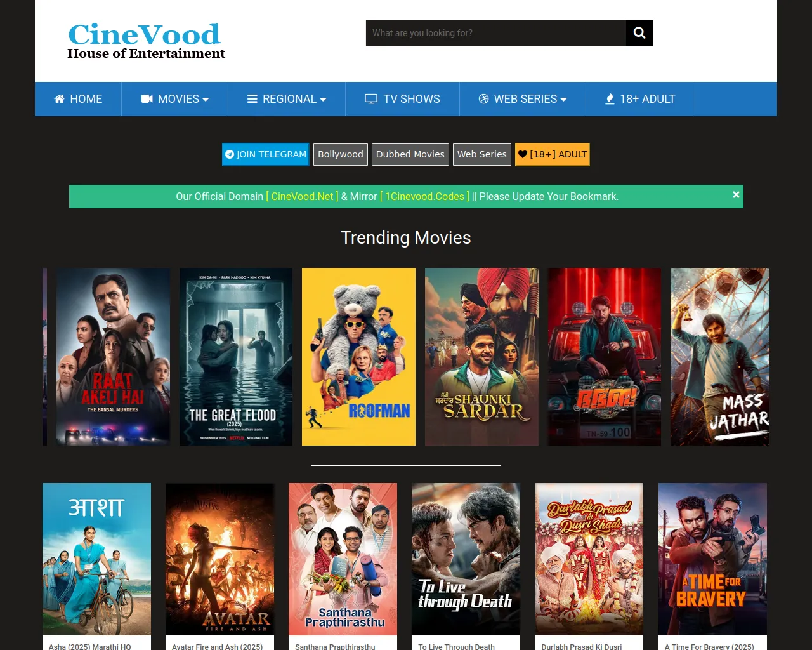Open the Durlabh Prasad Ki Dusri Shadi poster
Viewport: 812px width, 650px height.
(589, 559)
